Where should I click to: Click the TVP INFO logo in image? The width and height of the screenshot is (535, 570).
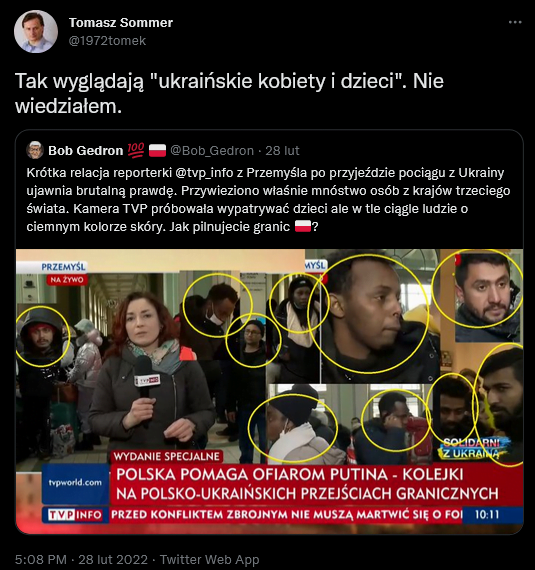75,515
